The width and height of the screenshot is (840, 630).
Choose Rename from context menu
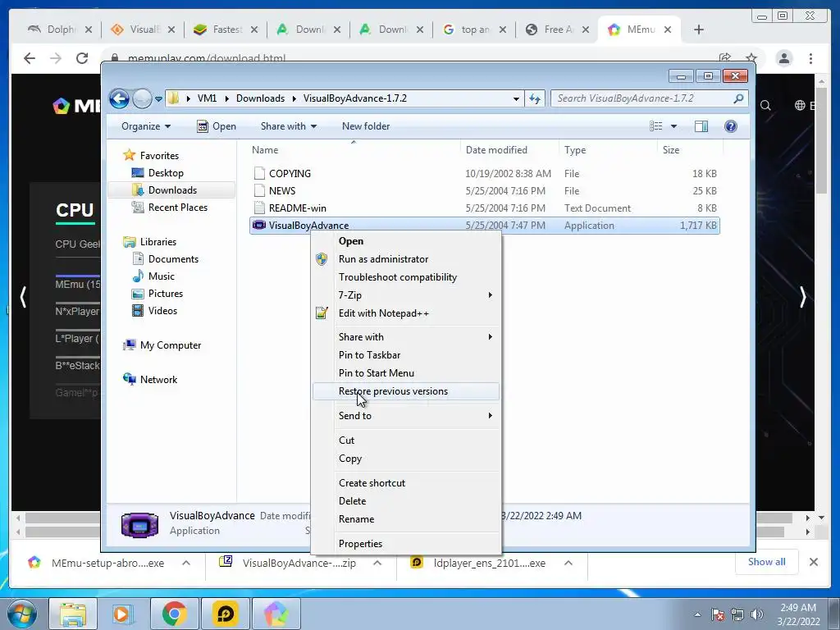tap(406, 519)
